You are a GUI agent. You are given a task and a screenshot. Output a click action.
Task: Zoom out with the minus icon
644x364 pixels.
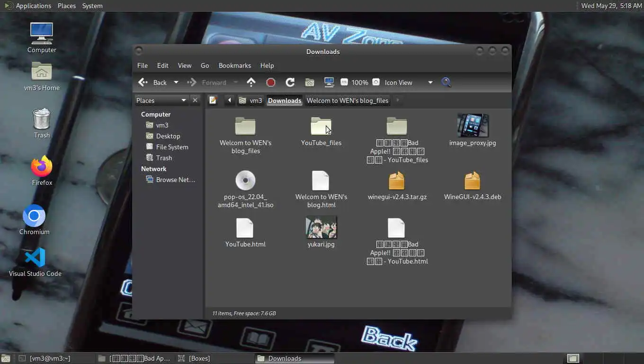click(344, 82)
